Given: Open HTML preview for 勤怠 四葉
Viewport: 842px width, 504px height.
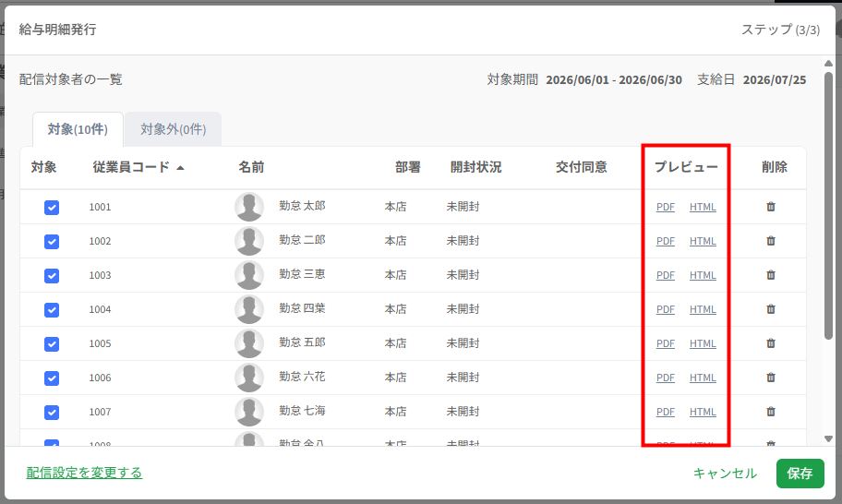Looking at the screenshot, I should click(x=703, y=309).
